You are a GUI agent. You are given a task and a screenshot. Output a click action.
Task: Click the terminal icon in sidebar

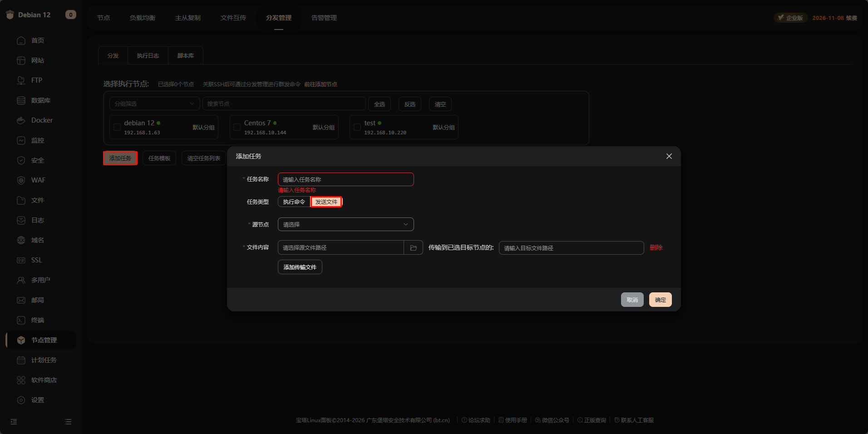pos(21,320)
